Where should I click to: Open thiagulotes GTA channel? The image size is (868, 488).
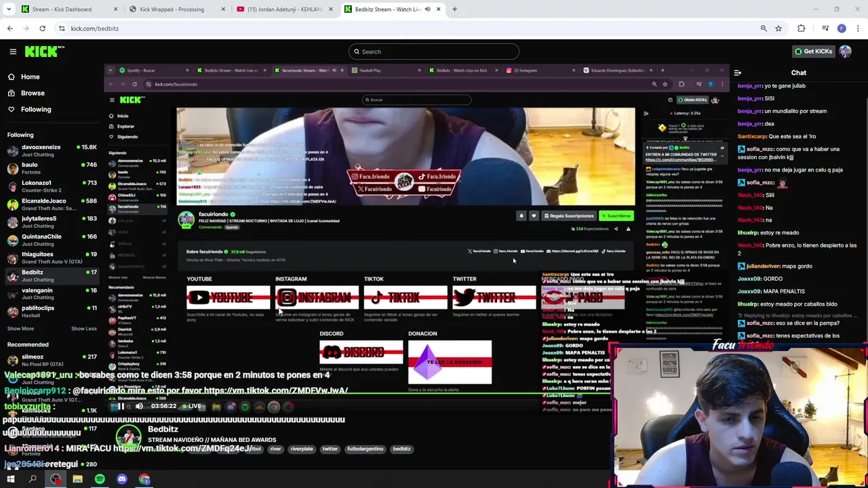52,258
